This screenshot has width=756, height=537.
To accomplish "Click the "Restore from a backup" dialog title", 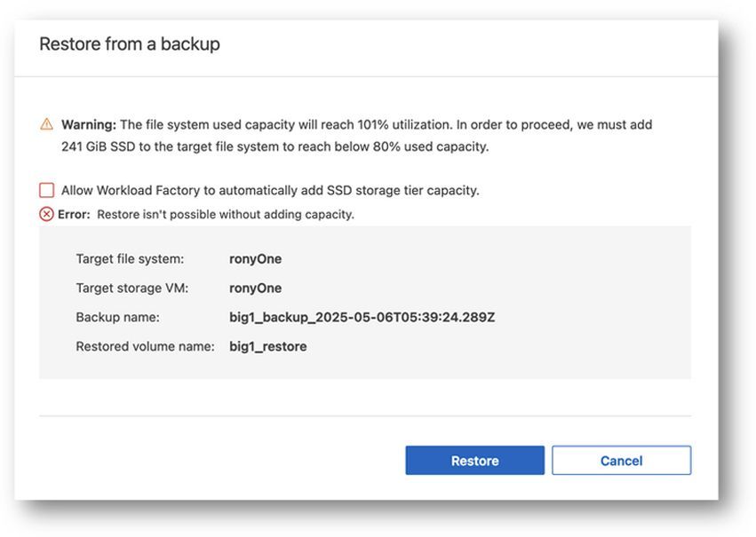I will tap(129, 43).
